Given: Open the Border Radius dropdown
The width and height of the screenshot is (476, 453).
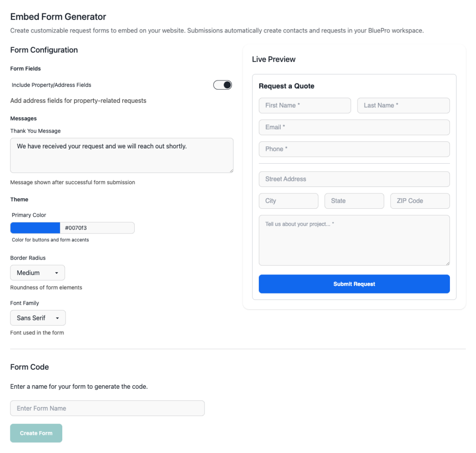Looking at the screenshot, I should 38,273.
